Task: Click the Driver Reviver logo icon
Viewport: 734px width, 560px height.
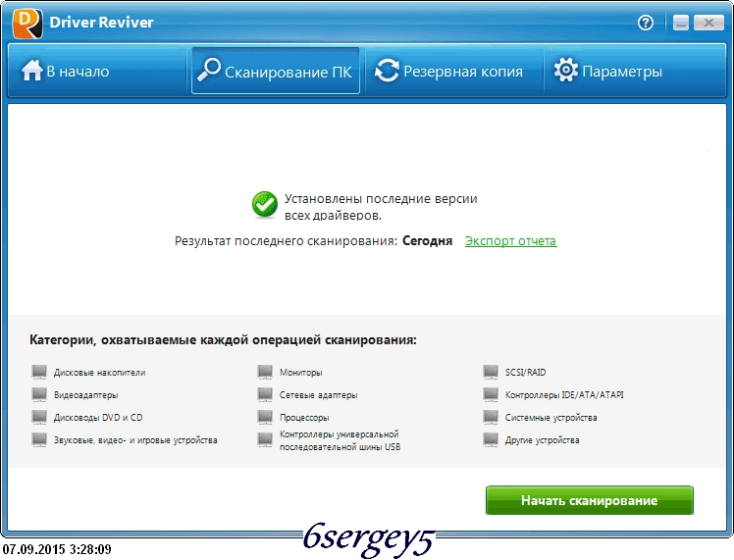Action: point(27,23)
